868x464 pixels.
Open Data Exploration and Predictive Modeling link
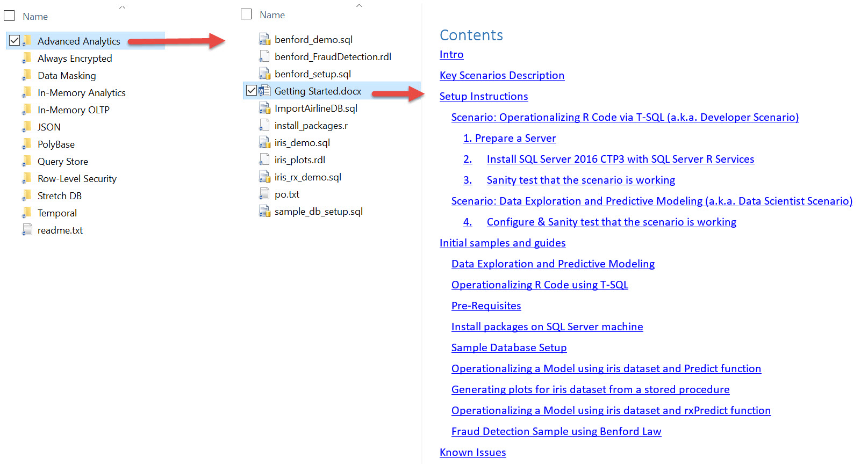tap(553, 264)
